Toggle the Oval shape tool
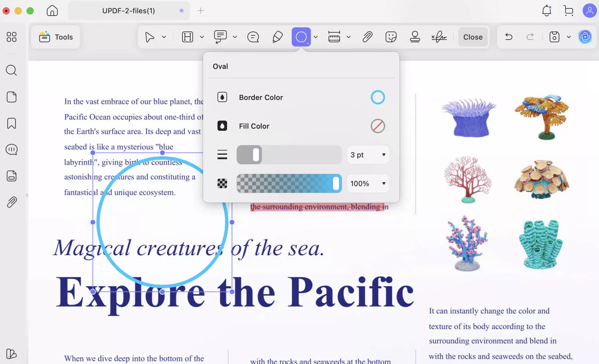The image size is (599, 364). click(x=301, y=37)
